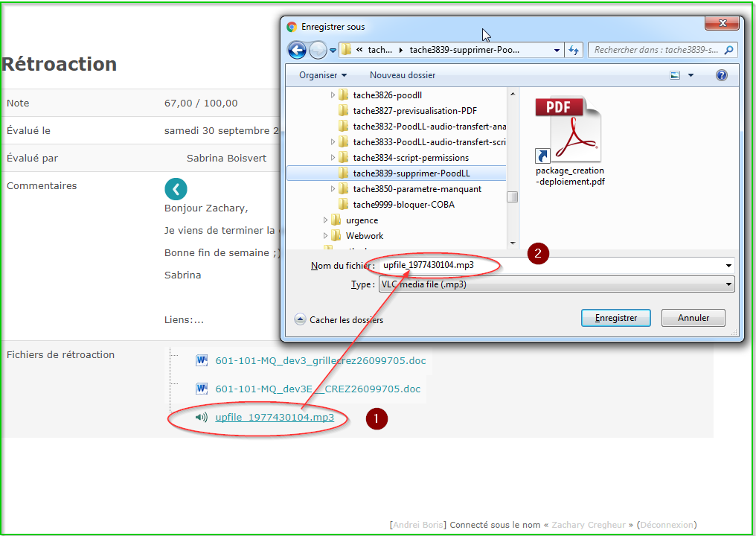Viewport: 756px width, 536px height.
Task: Click the change view icon in toolbar
Action: 676,75
